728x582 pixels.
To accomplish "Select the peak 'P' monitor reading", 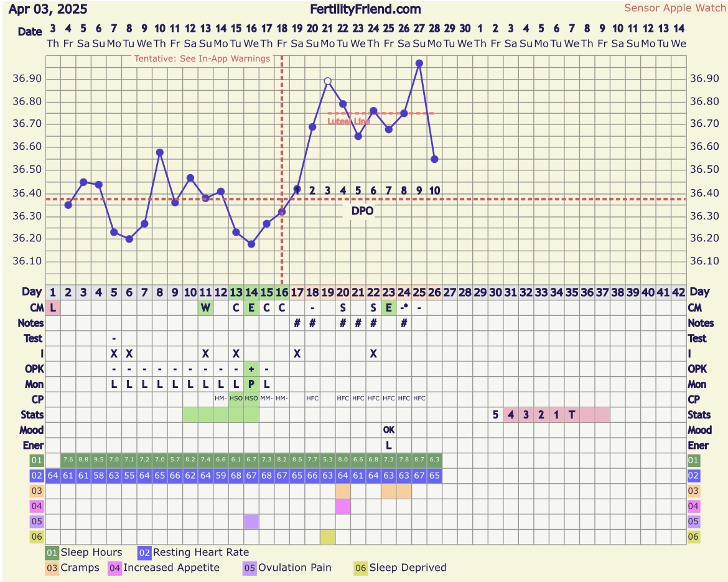I will pyautogui.click(x=251, y=384).
